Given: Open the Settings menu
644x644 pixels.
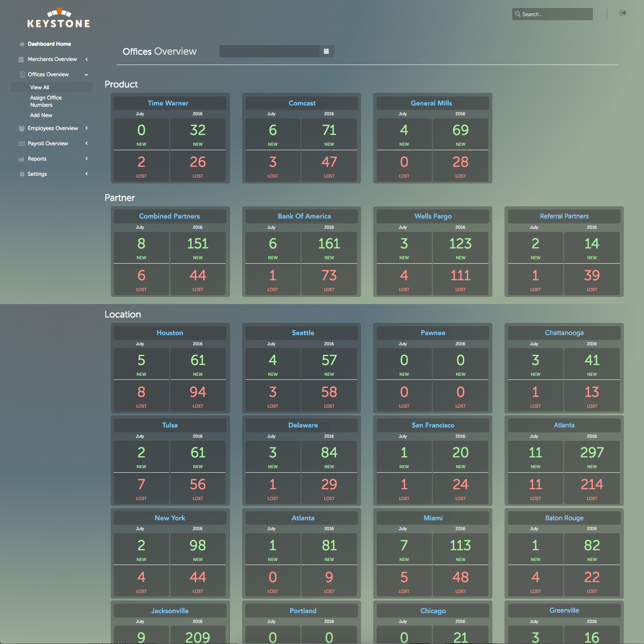Looking at the screenshot, I should click(x=37, y=174).
